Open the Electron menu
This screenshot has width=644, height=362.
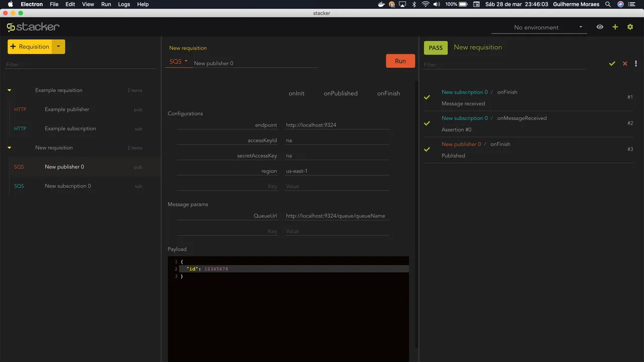coord(32,4)
